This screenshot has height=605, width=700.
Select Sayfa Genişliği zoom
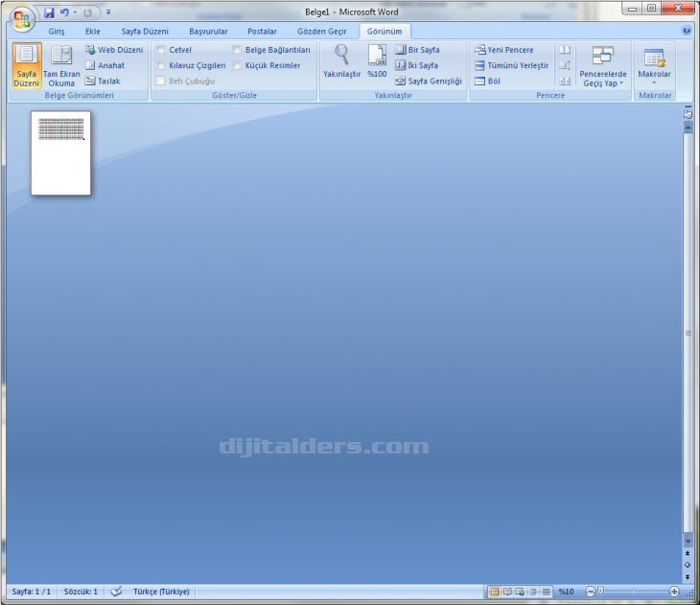pos(428,81)
